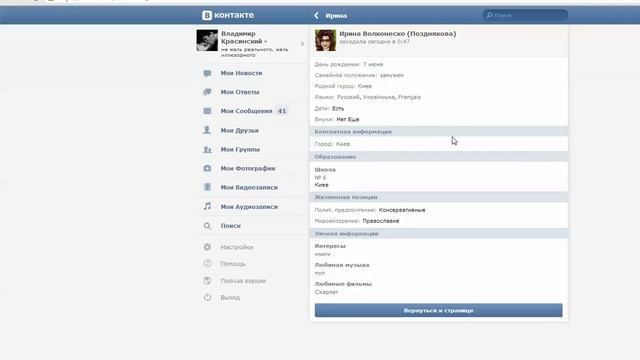Image resolution: width=640 pixels, height=360 pixels.
Task: Click the Поиск magnifier icon in sidebar
Action: [x=207, y=226]
